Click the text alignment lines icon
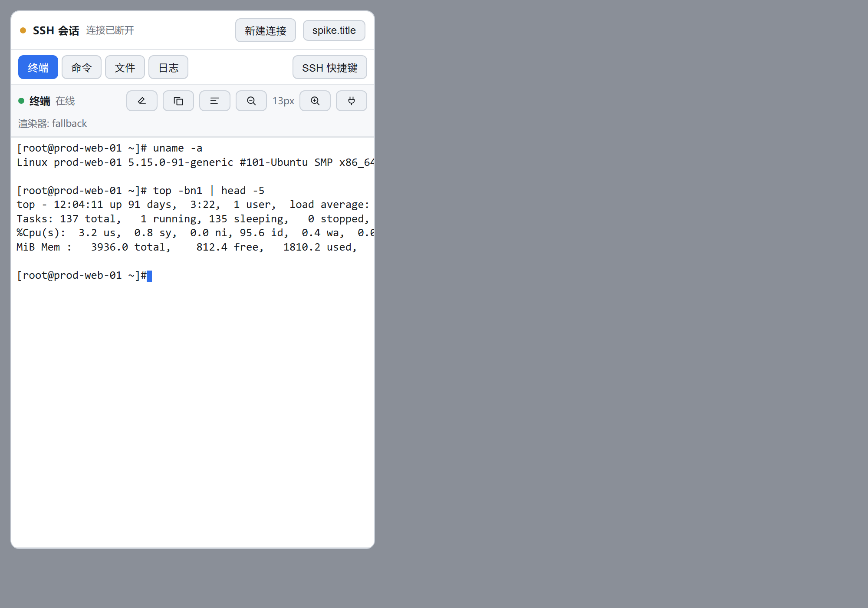868x608 pixels. (214, 101)
